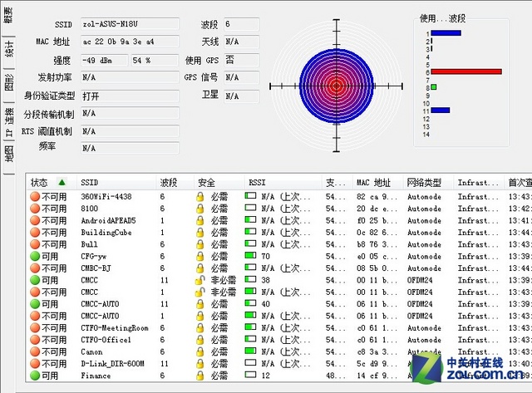Image resolution: width=532 pixels, height=393 pixels.
Task: Sort networks by the RSSI column header
Action: coord(258,182)
